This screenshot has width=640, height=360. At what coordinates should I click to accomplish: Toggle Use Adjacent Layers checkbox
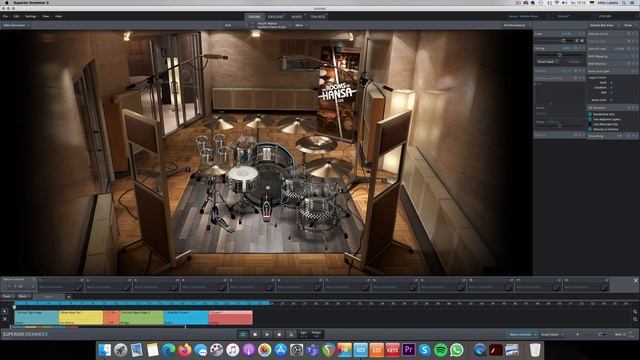[590, 119]
